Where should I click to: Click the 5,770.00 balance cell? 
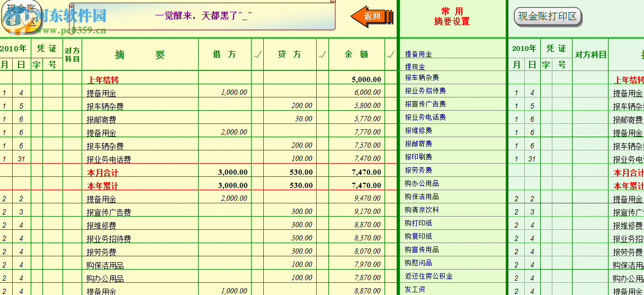click(x=368, y=119)
